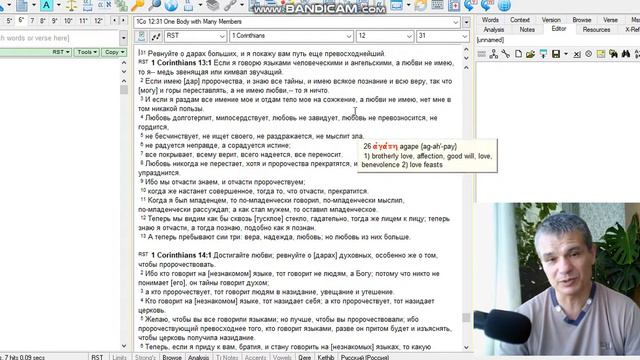Viewport: 640px width, 360px height.
Task: Open the 1 Corinthians book dropdown
Action: (349, 36)
